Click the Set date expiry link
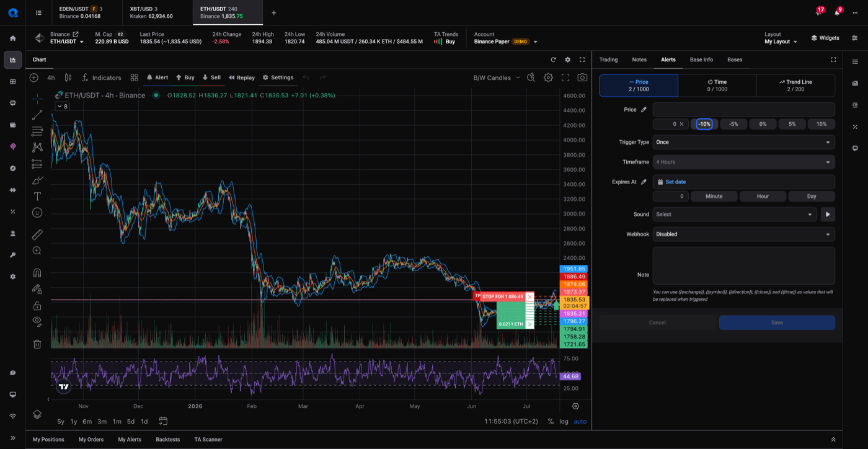The image size is (868, 449). tap(675, 182)
